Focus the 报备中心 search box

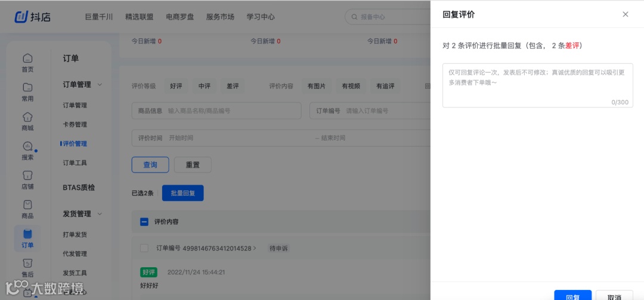pyautogui.click(x=388, y=17)
